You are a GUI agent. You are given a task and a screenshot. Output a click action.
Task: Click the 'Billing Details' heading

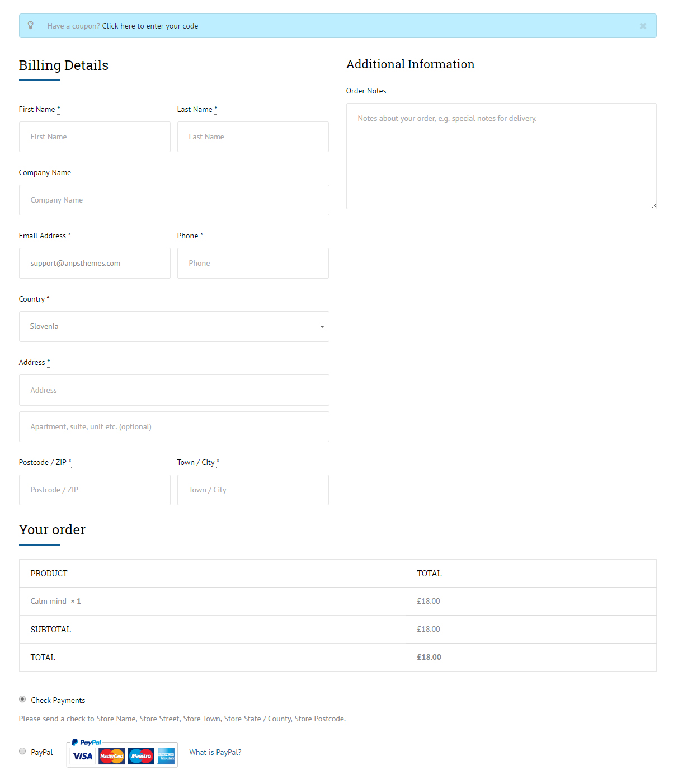point(64,65)
